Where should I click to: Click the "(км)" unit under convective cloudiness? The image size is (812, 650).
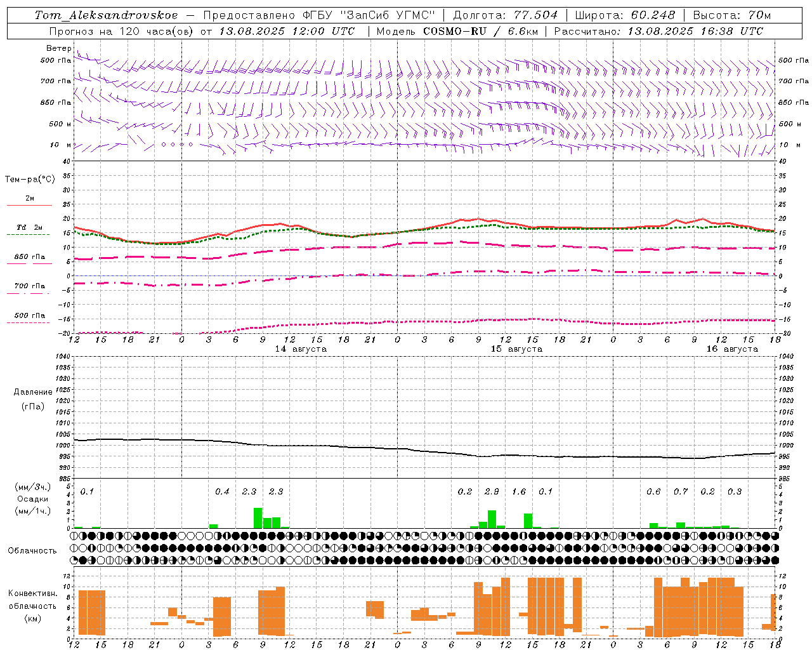32,618
